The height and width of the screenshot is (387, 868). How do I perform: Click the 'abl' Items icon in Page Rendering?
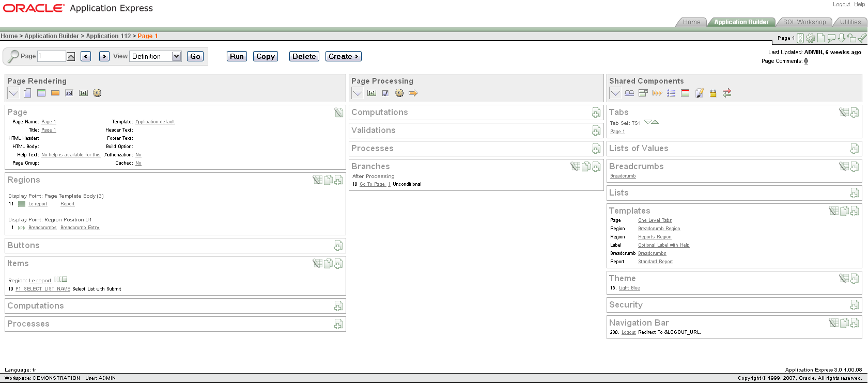(69, 93)
